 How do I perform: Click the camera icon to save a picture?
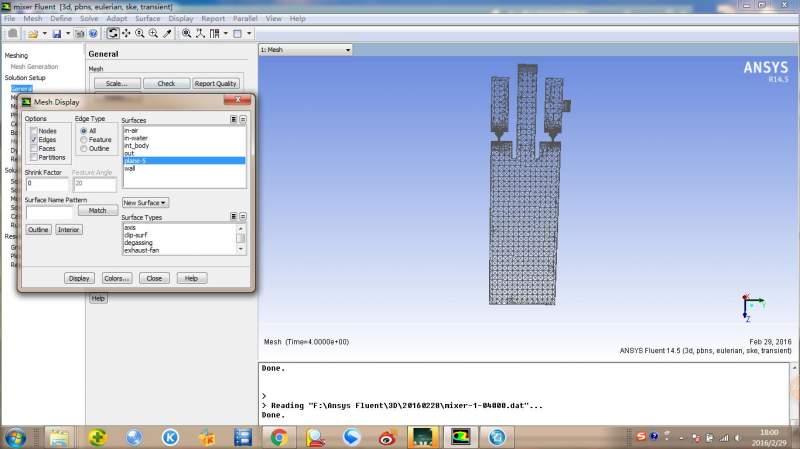tap(80, 34)
